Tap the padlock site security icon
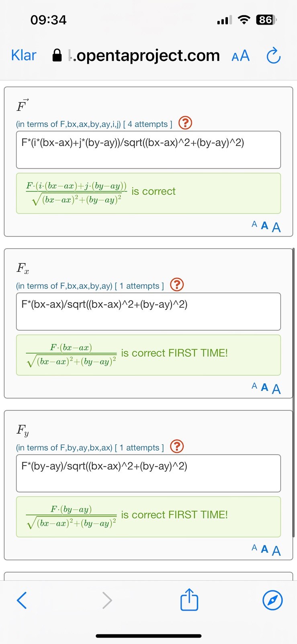This screenshot has width=297, height=644. click(57, 56)
